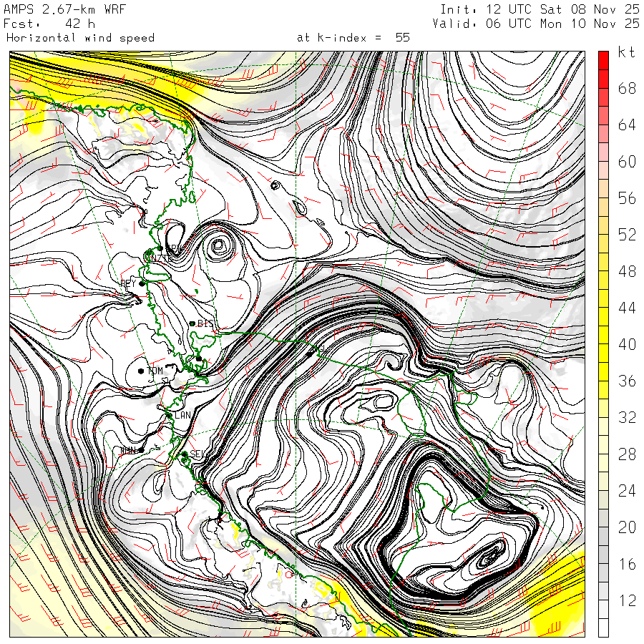Click the Horizontal wind speed label
Viewport: 644px width, 644px height.
tap(80, 37)
